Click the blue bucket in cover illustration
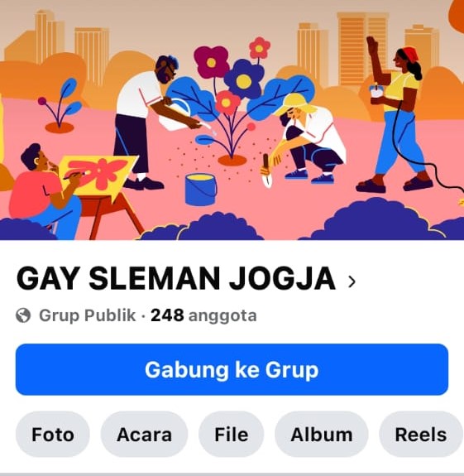This screenshot has width=464, height=476. (200, 190)
